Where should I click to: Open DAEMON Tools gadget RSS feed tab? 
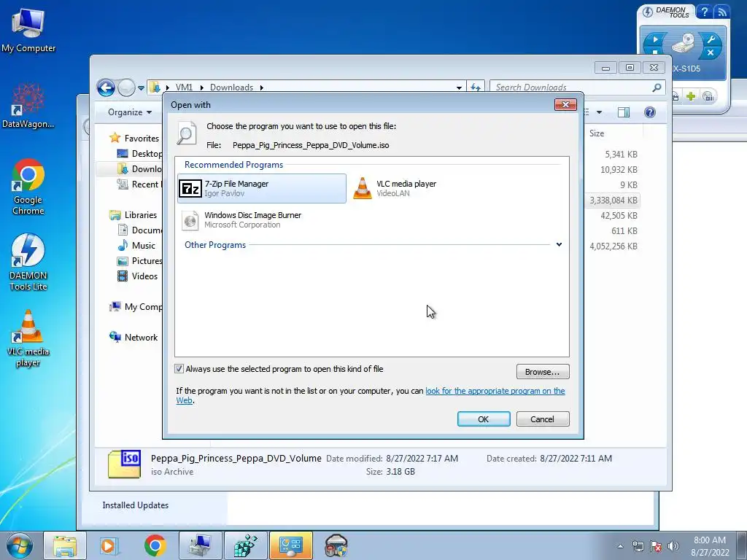coord(721,12)
